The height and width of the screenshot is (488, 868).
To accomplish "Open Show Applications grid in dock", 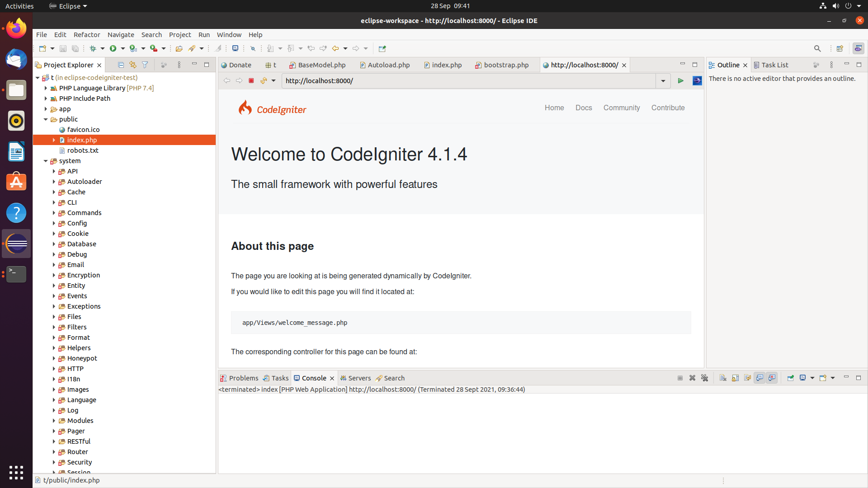I will click(x=16, y=473).
